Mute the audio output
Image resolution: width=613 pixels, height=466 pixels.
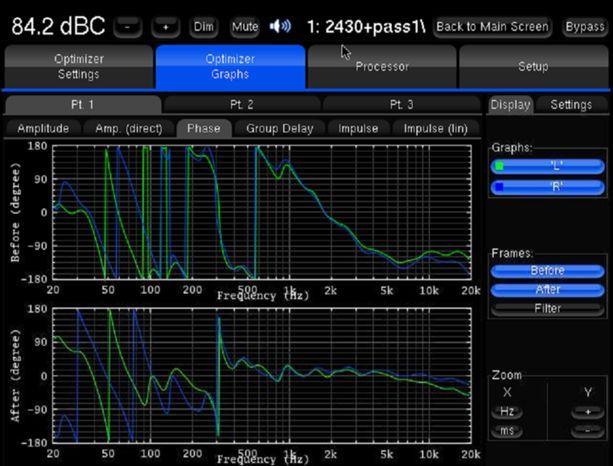[x=244, y=27]
